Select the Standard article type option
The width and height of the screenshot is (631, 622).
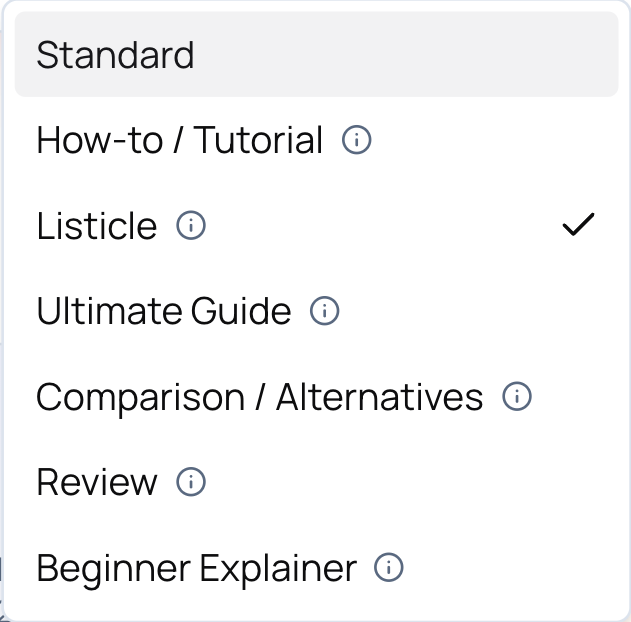[115, 55]
